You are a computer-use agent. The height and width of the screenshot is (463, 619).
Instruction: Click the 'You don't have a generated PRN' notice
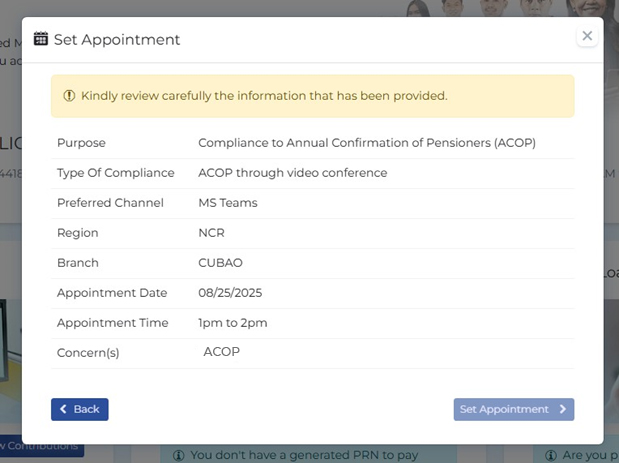304,456
